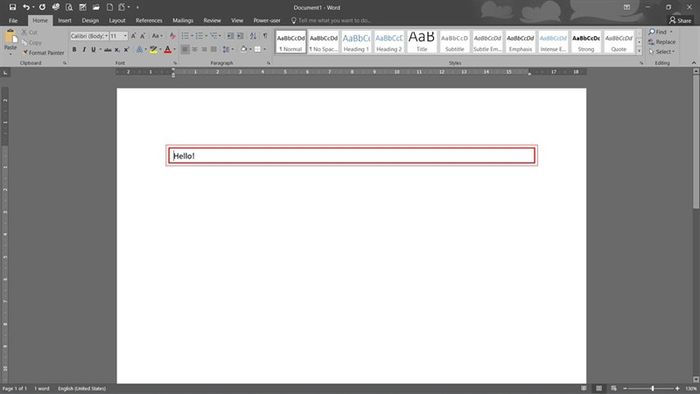Switch to the Insert tab

coord(65,21)
